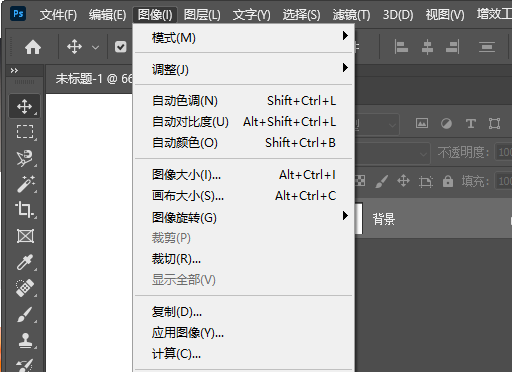This screenshot has height=372, width=512.
Task: Expand the toolbar with double-arrow icon
Action: click(14, 70)
